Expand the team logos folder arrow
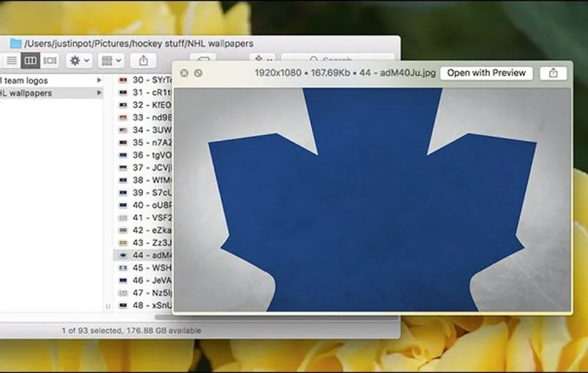This screenshot has height=373, width=588. coord(99,81)
